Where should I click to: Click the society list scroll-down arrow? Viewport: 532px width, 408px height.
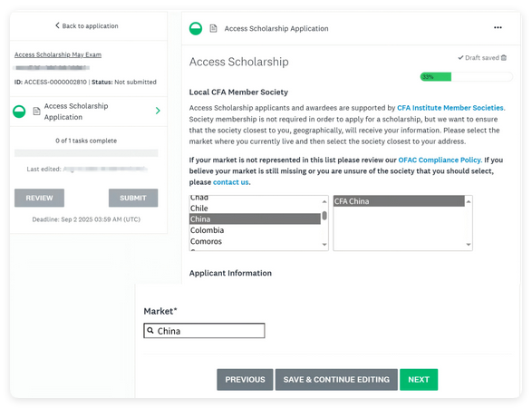(469, 245)
